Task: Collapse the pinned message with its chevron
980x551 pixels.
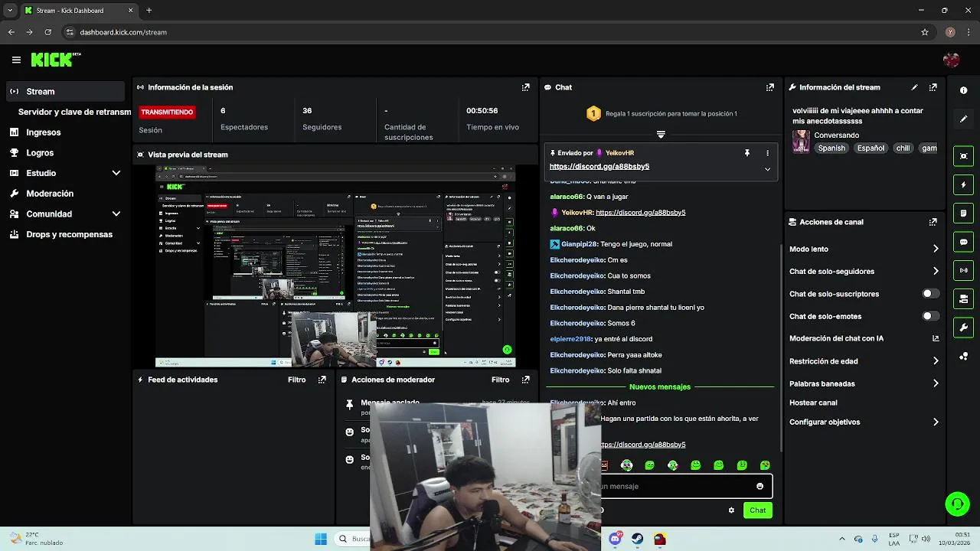Action: click(767, 169)
